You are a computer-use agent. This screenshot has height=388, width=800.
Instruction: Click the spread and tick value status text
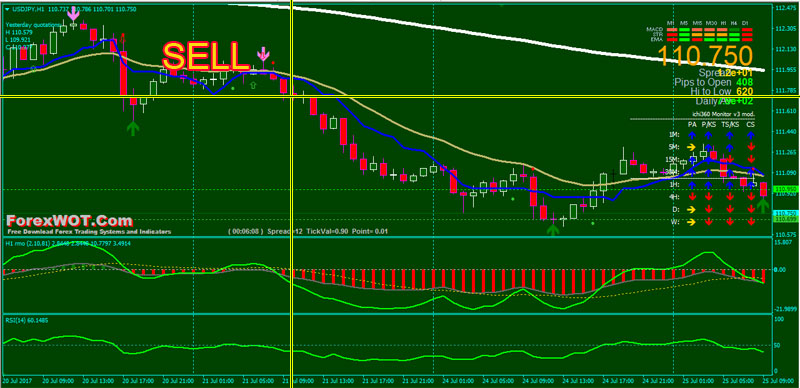[x=308, y=231]
